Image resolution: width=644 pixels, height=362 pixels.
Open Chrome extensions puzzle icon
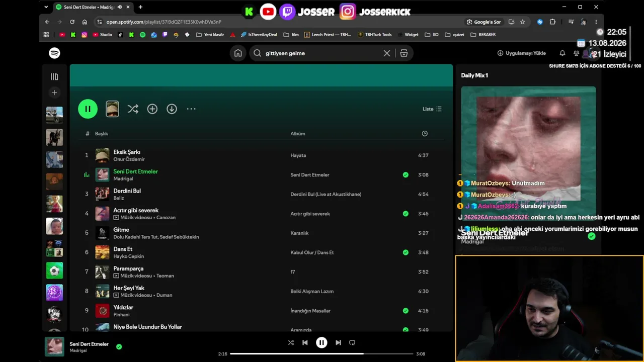(552, 22)
